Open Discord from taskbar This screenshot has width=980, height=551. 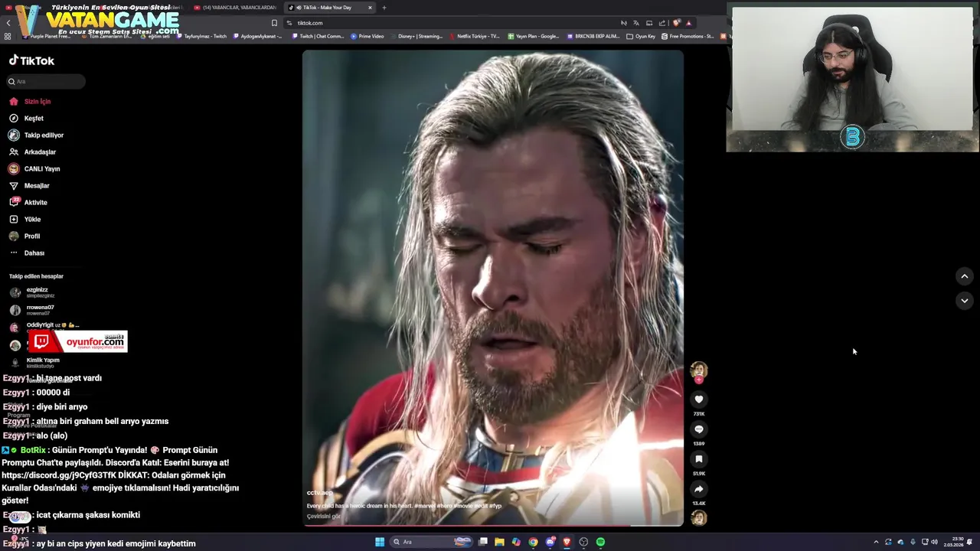click(x=550, y=542)
